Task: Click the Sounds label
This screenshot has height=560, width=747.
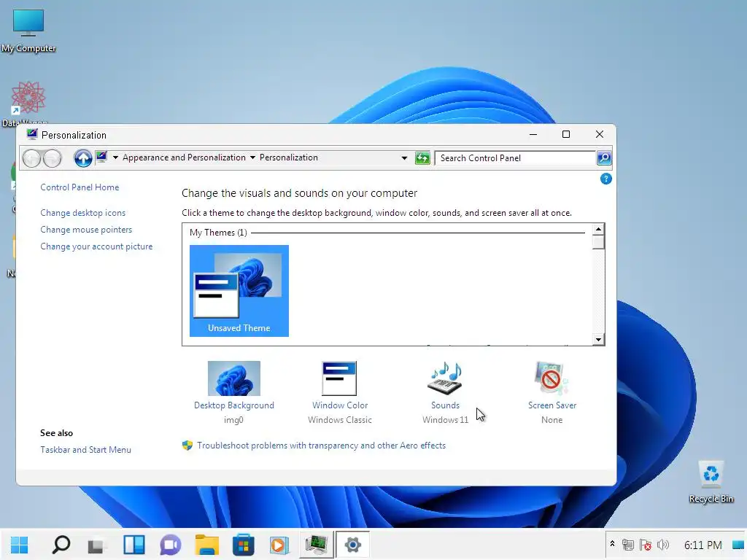Action: pos(445,405)
